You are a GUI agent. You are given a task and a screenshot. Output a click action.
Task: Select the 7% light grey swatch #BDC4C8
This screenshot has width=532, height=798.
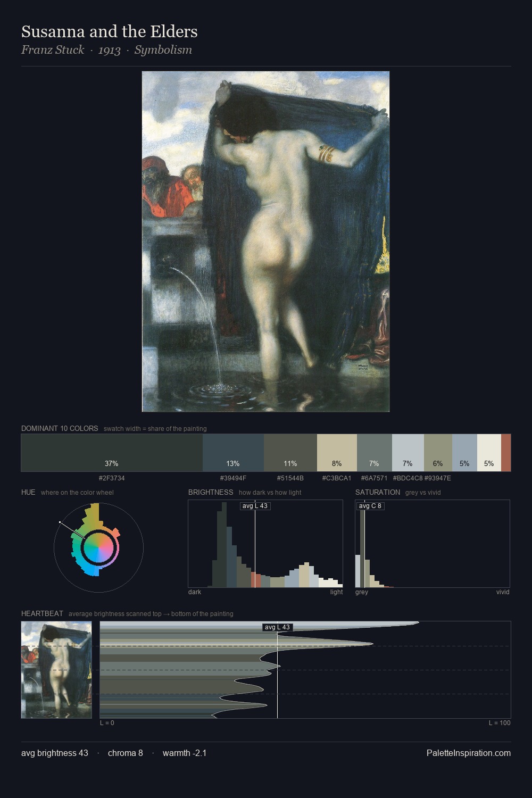click(x=408, y=453)
